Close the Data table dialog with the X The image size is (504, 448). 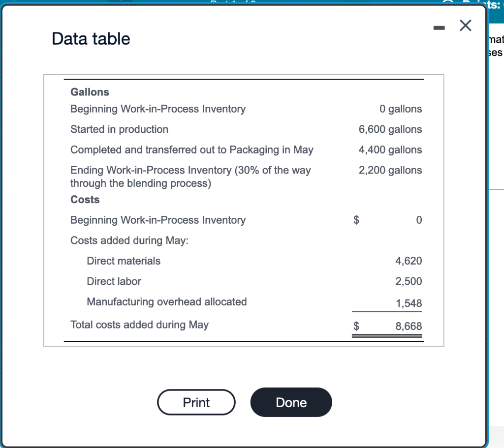tap(465, 25)
